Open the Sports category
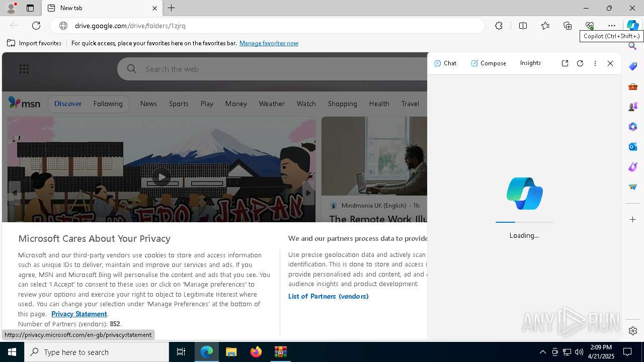This screenshot has width=644, height=362. pyautogui.click(x=179, y=104)
